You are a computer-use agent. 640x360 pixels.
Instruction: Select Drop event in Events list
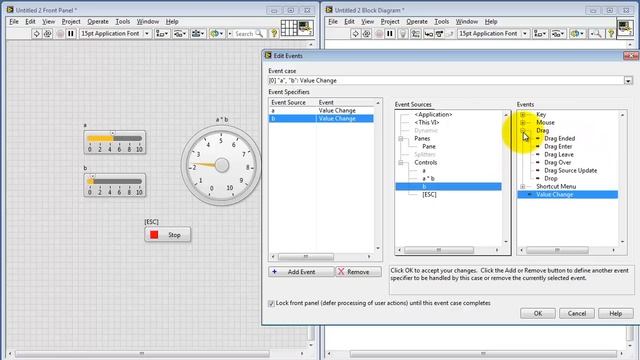pos(551,178)
